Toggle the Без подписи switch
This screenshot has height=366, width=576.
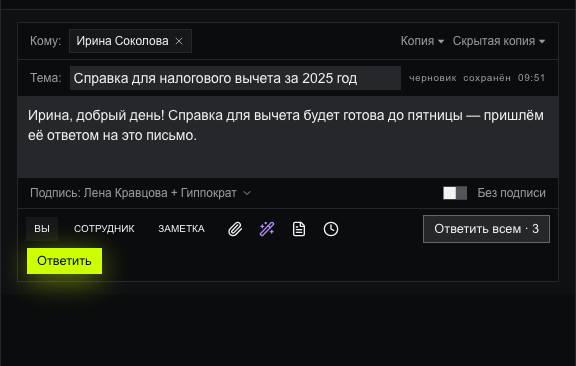[x=455, y=193]
